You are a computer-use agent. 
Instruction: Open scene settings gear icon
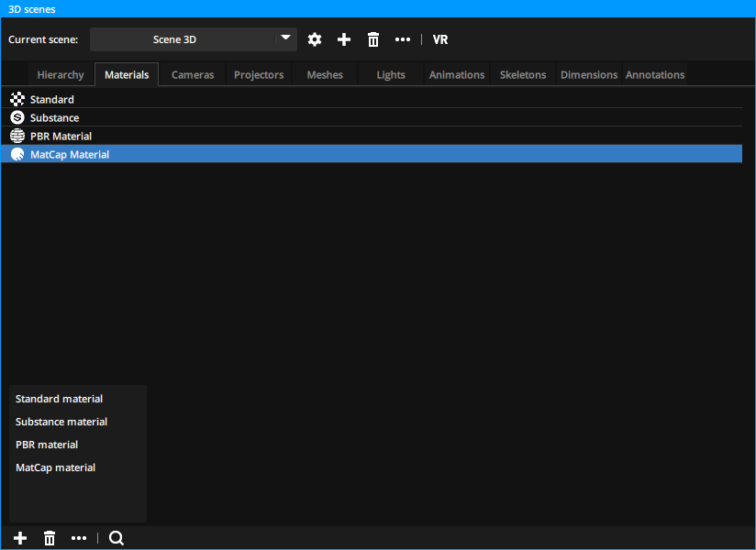click(315, 39)
